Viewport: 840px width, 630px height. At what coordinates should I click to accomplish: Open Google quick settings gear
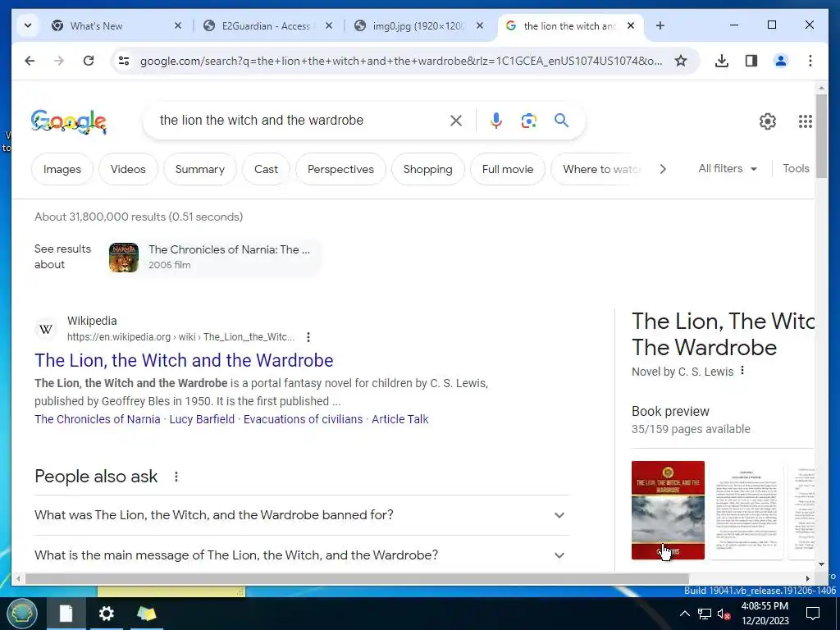tap(768, 121)
